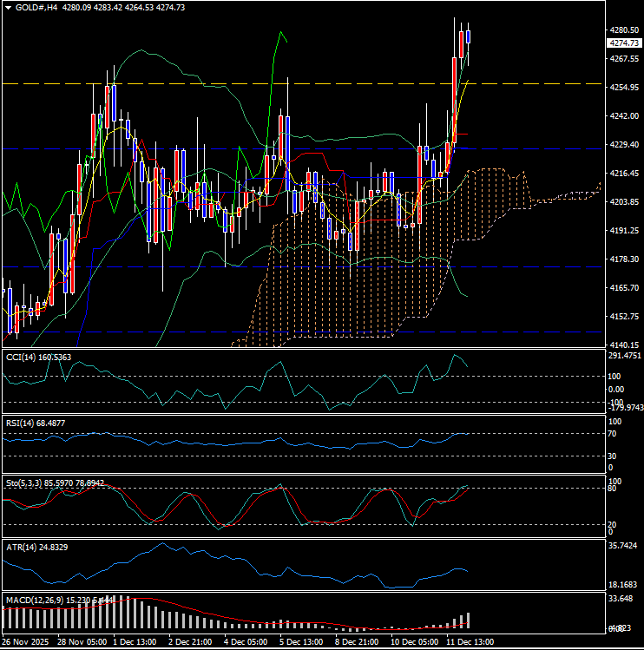Click the GOLD#,H4 symbol label
The height and width of the screenshot is (650, 644).
click(x=34, y=7)
